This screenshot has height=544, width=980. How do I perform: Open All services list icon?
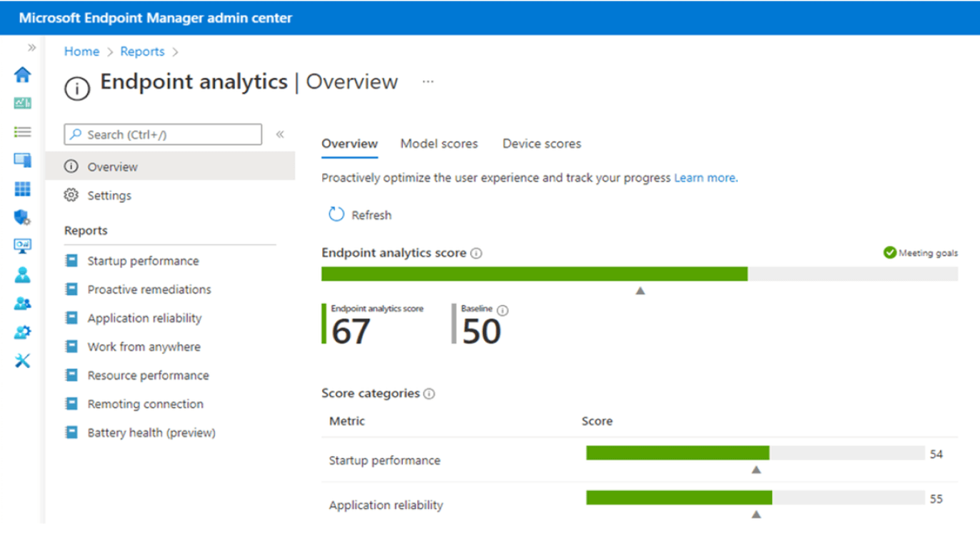[x=22, y=132]
